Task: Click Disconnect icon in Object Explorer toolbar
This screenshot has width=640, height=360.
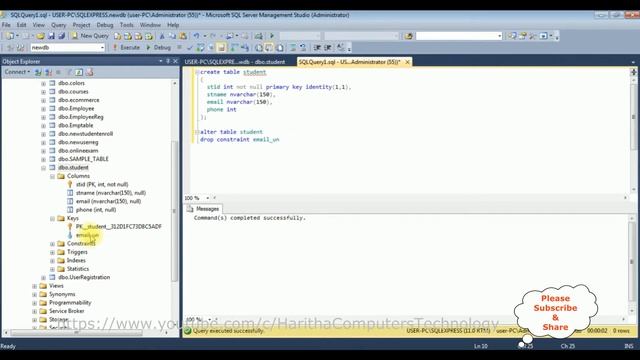Action: pyautogui.click(x=48, y=72)
